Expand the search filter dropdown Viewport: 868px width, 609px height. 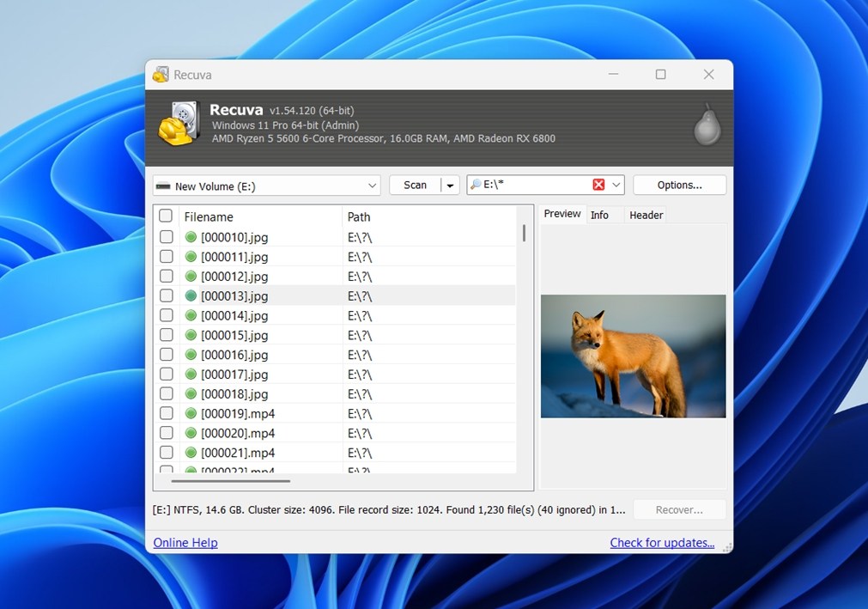[x=616, y=184]
